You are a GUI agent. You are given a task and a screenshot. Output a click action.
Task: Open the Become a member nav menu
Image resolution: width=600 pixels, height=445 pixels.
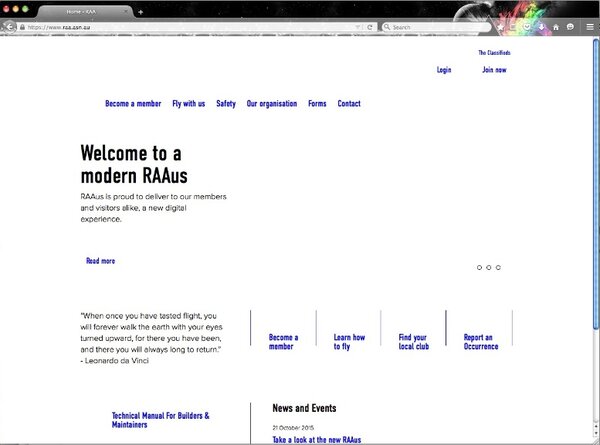[133, 104]
